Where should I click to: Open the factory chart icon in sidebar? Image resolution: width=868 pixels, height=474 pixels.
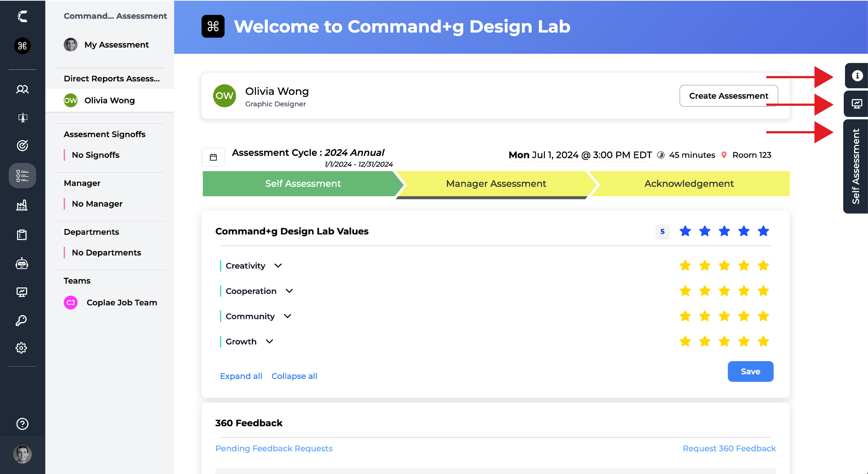click(x=22, y=205)
